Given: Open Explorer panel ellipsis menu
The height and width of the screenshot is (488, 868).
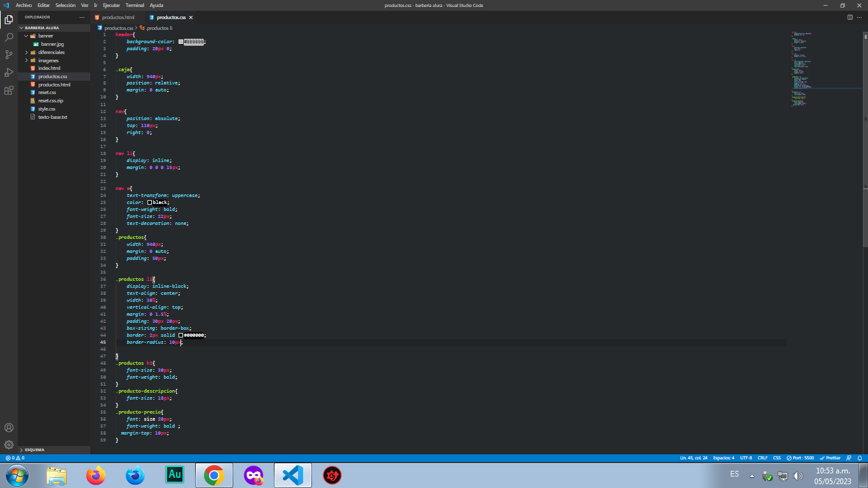Looking at the screenshot, I should (x=82, y=17).
